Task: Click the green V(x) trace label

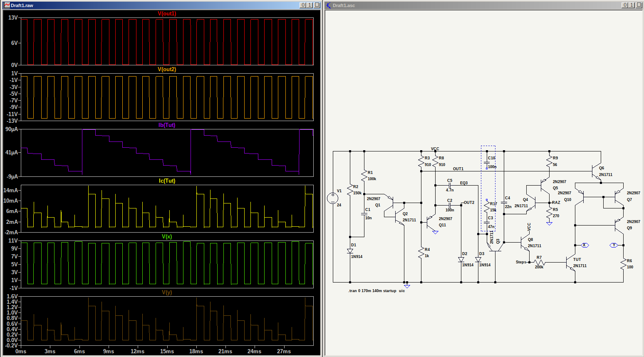Action: (x=167, y=237)
